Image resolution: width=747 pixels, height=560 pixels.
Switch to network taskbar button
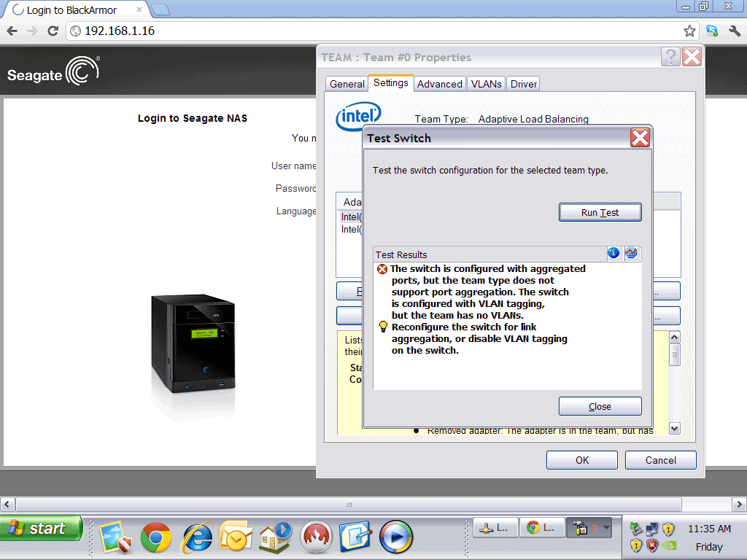tap(495, 528)
